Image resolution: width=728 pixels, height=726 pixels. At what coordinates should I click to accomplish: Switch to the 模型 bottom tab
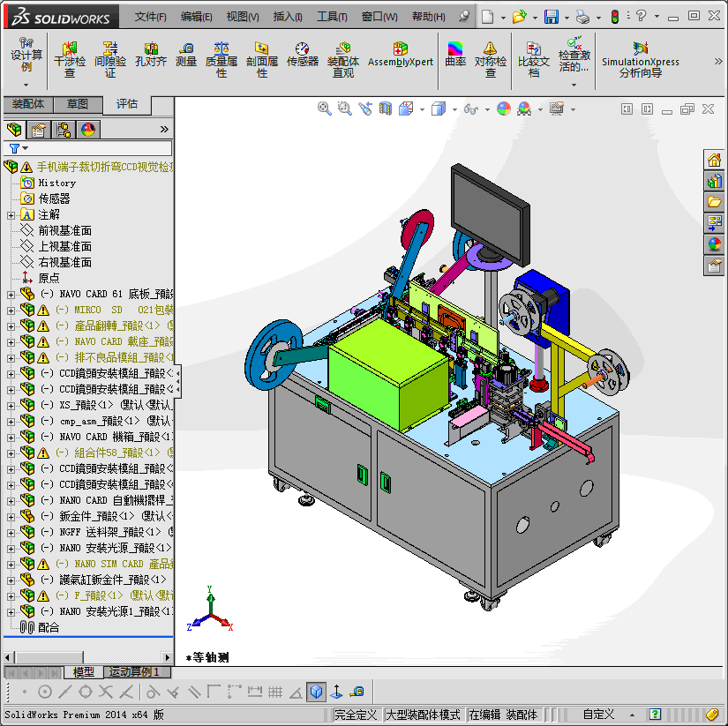point(84,671)
